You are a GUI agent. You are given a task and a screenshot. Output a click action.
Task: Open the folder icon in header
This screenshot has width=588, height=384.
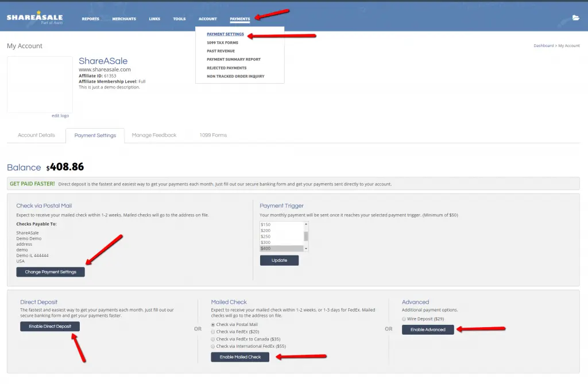(x=575, y=18)
